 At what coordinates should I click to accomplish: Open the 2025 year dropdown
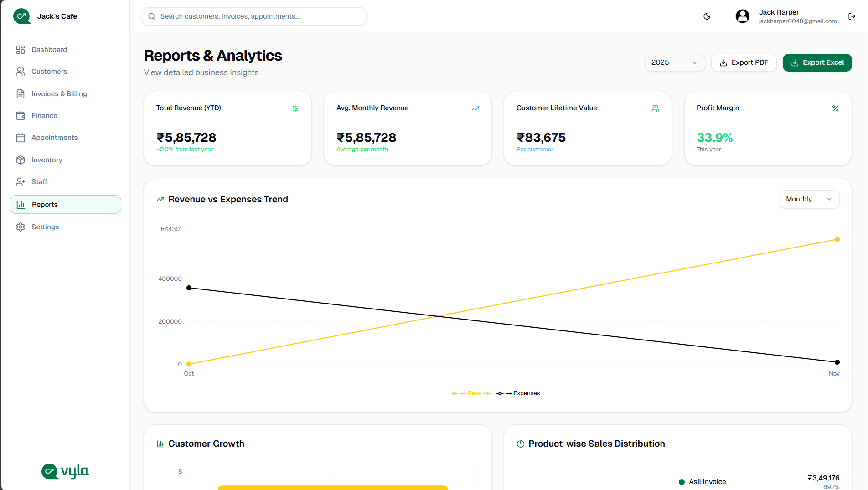(x=675, y=62)
